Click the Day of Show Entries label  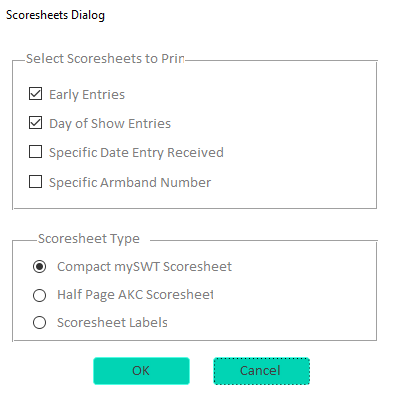click(x=110, y=124)
